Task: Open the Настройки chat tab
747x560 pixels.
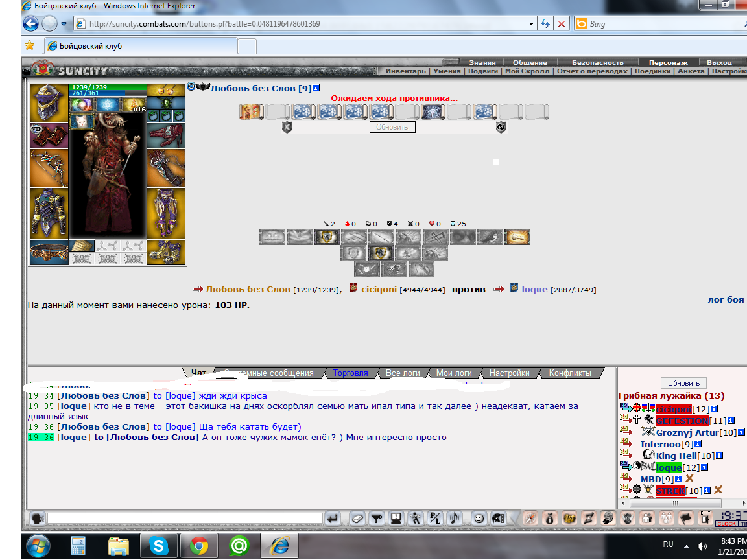Action: tap(509, 373)
